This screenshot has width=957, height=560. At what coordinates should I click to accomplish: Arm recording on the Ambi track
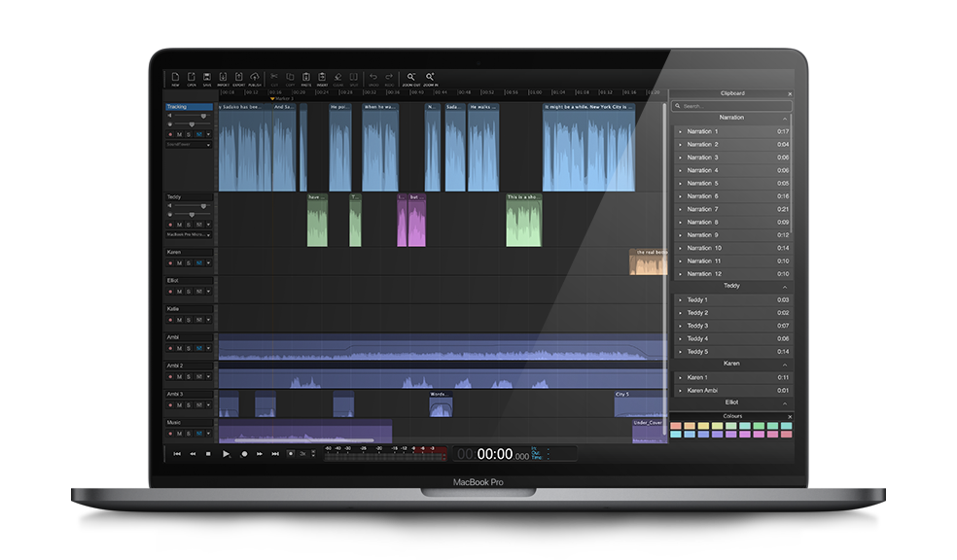point(169,348)
